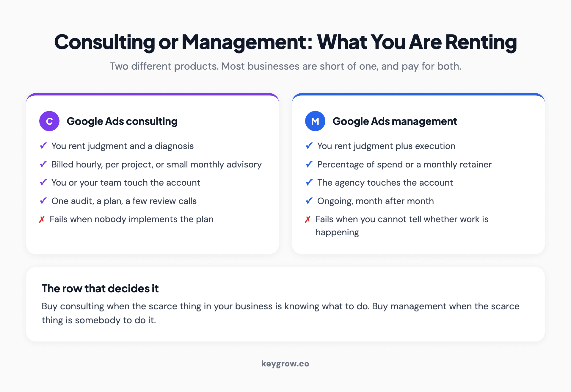Click text 'One audit, a plan, a few review calls'
Image resolution: width=571 pixels, height=392 pixels.
(124, 201)
